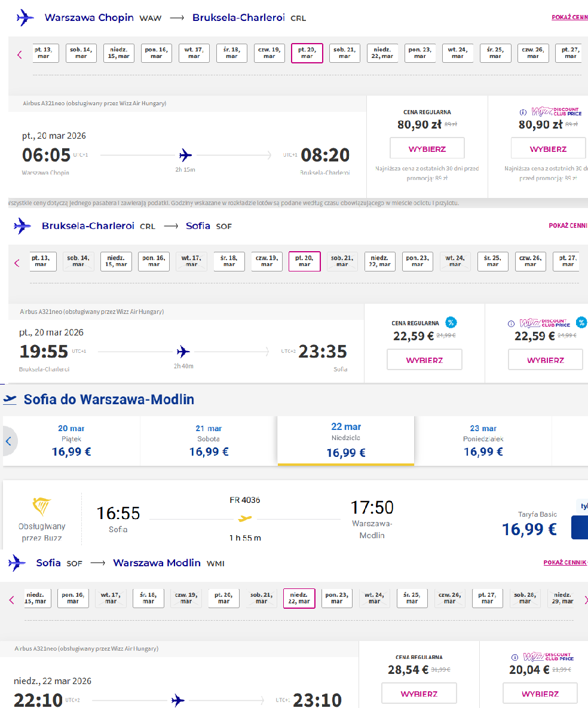Click the plane icon beside Sofia SOF header
Screen dimensions: 588x708
point(17,563)
